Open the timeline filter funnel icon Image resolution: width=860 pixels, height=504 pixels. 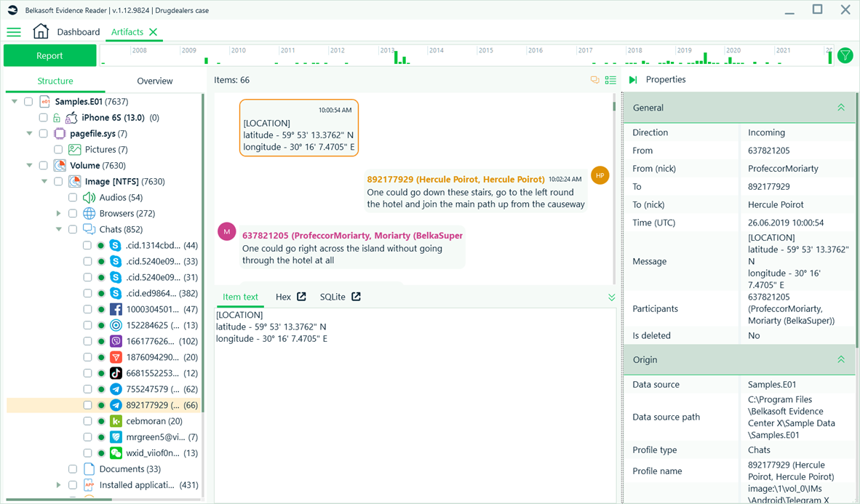click(x=845, y=55)
